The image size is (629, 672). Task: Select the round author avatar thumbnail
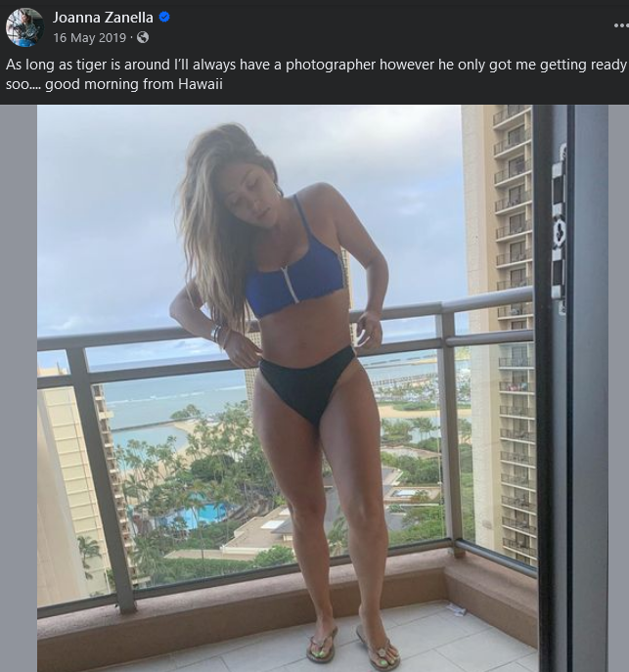click(24, 27)
